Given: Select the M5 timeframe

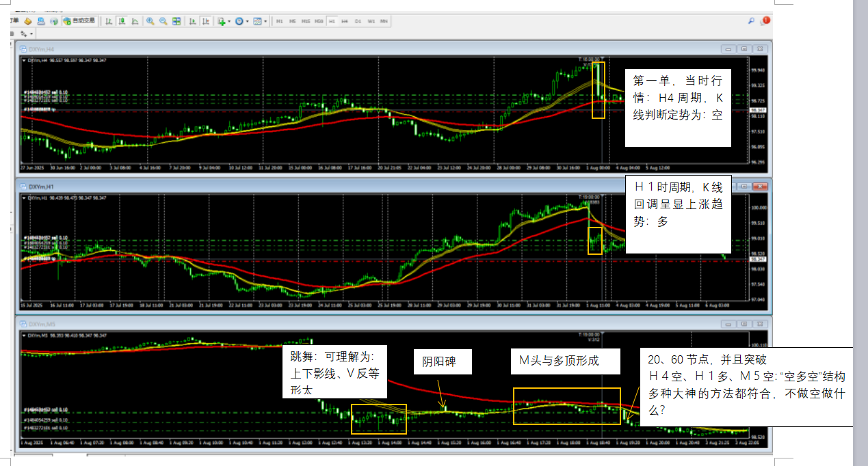Looking at the screenshot, I should (x=292, y=22).
